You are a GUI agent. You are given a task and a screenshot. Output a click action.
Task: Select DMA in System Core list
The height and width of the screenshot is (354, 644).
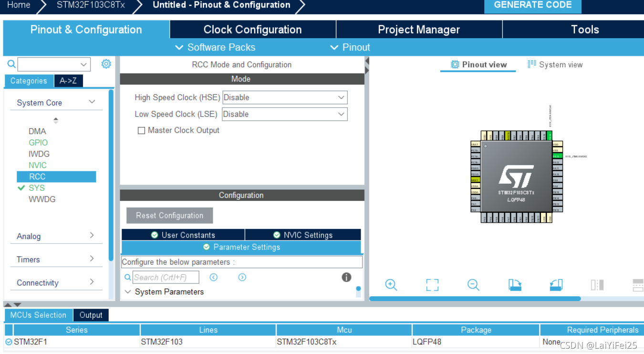(x=37, y=131)
